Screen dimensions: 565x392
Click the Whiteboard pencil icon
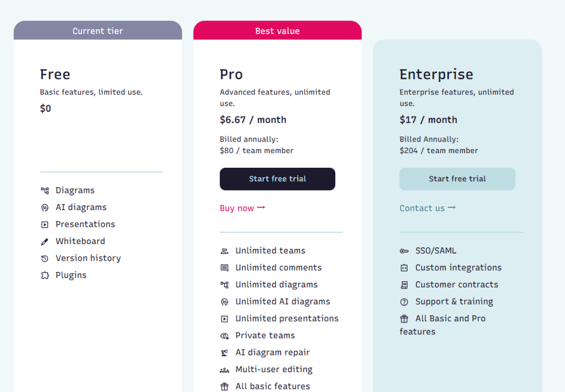click(x=44, y=241)
